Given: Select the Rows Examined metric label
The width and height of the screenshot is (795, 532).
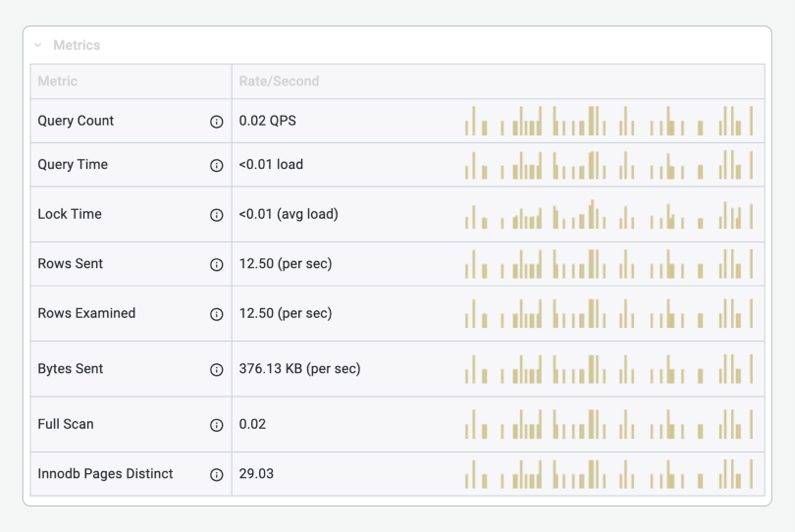Looking at the screenshot, I should tap(86, 313).
